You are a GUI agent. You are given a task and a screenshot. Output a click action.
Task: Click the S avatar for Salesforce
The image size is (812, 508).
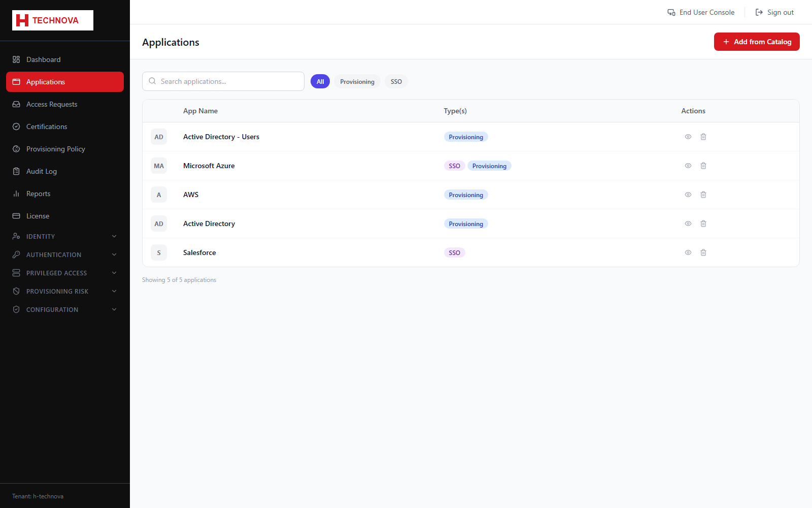[159, 252]
